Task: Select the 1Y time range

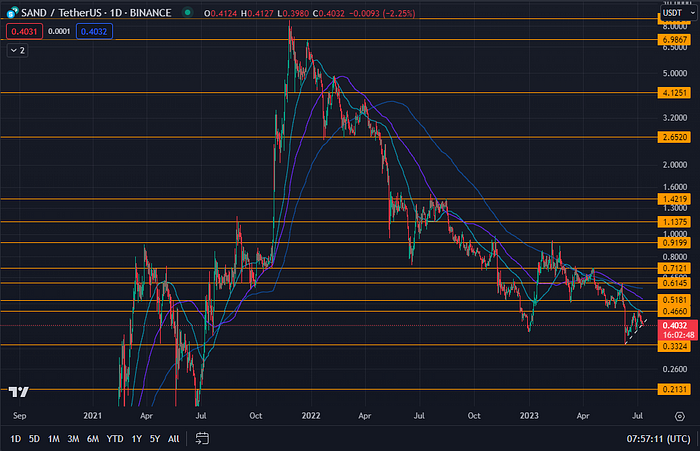Action: click(137, 439)
